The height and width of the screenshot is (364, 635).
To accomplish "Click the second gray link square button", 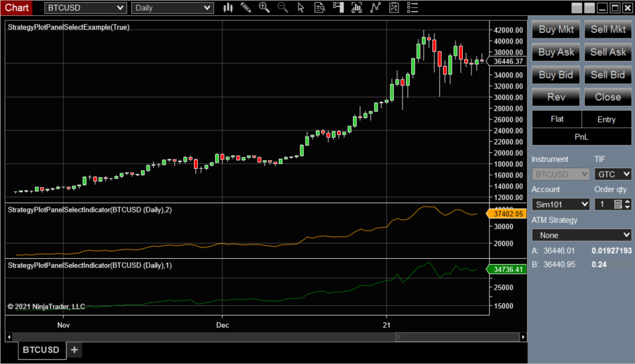I will tap(589, 8).
